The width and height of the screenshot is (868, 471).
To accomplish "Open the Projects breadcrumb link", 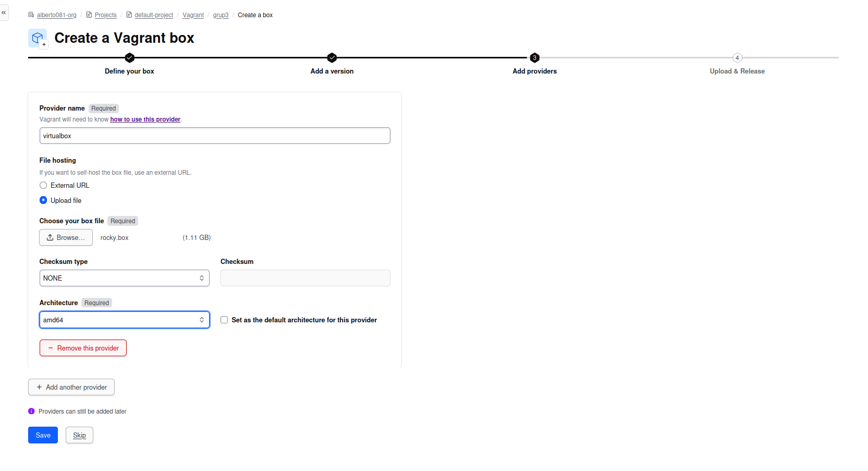I will 105,15.
